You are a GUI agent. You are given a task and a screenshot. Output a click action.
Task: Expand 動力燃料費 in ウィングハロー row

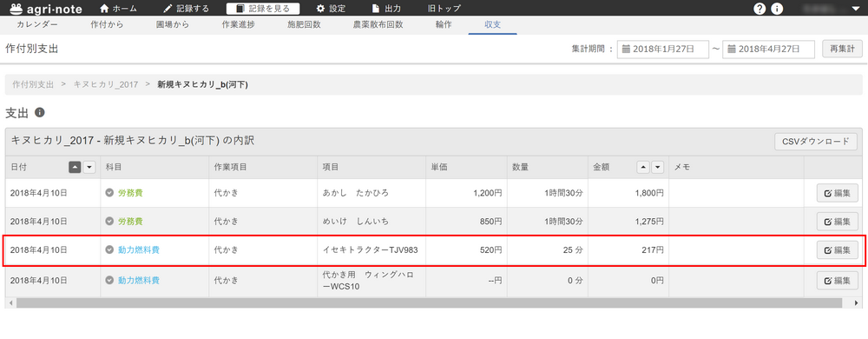tap(109, 280)
